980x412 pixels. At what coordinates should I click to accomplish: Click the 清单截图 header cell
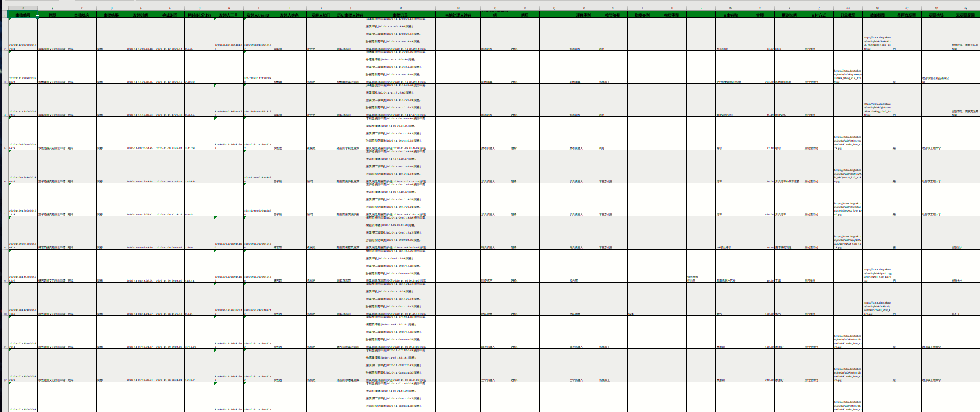(877, 15)
